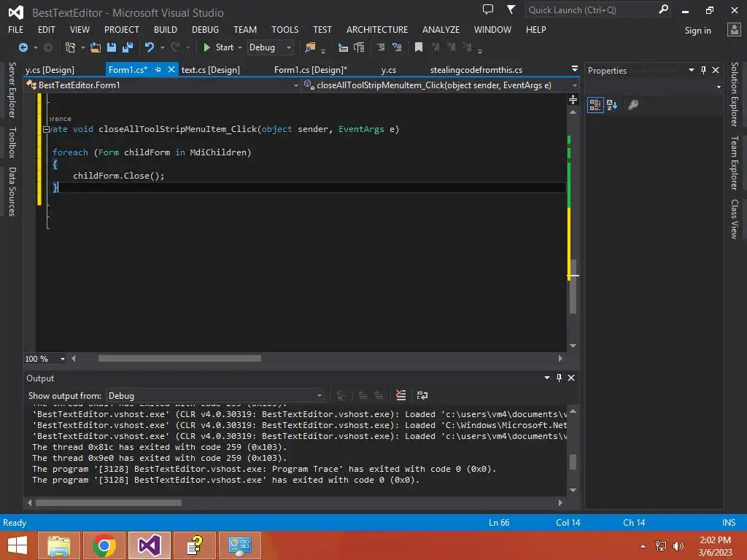Open the 100 % zoom level dropdown
The image size is (747, 560).
tap(62, 359)
